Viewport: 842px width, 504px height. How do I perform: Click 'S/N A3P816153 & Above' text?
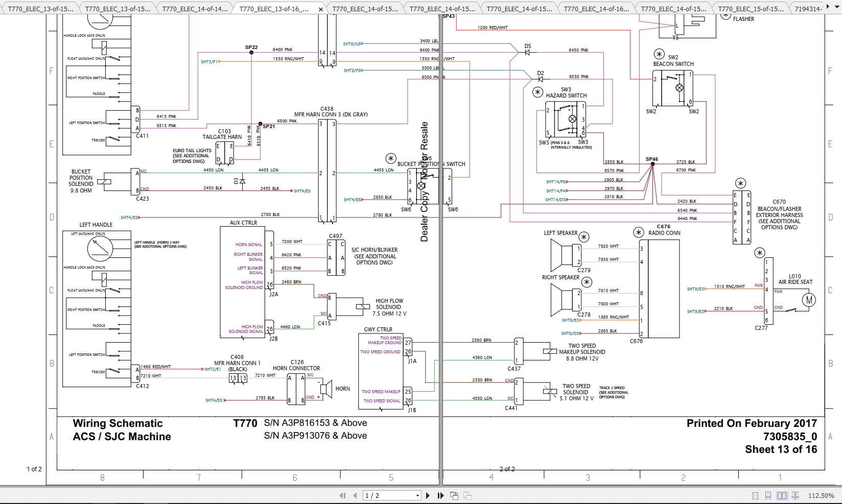tap(315, 423)
